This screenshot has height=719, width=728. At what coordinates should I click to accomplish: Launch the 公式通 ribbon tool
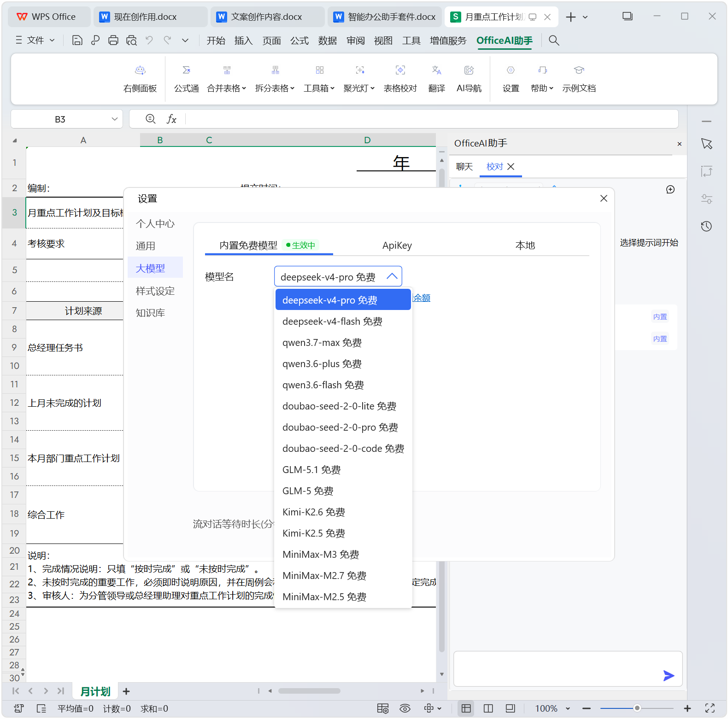coord(187,78)
